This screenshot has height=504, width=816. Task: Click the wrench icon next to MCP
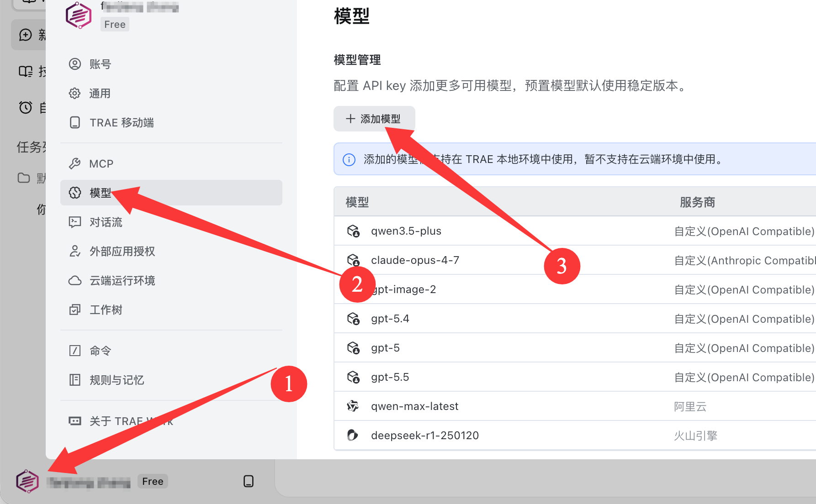(75, 163)
